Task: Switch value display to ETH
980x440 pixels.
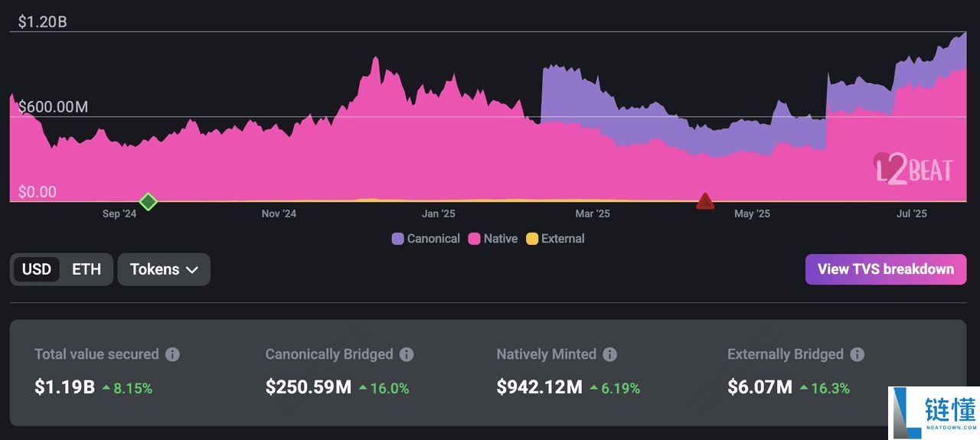Action: (x=87, y=269)
